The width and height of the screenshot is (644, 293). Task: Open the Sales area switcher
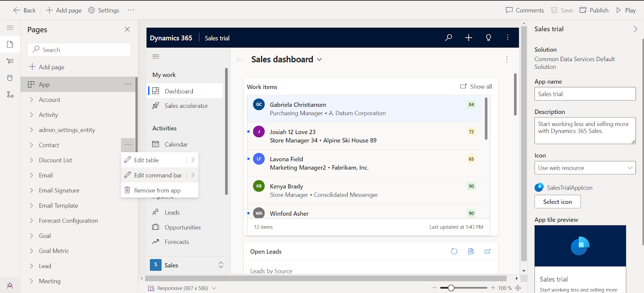188,265
